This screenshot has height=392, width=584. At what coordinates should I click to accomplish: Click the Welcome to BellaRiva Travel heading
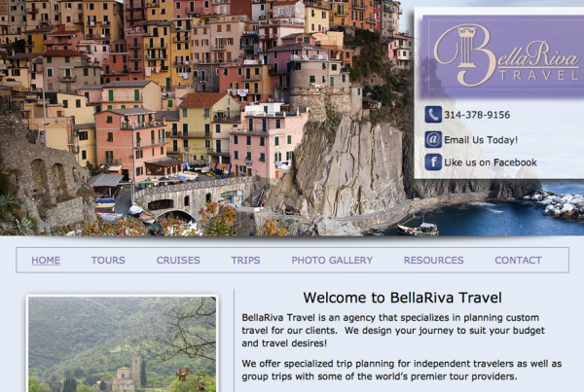pyautogui.click(x=402, y=298)
